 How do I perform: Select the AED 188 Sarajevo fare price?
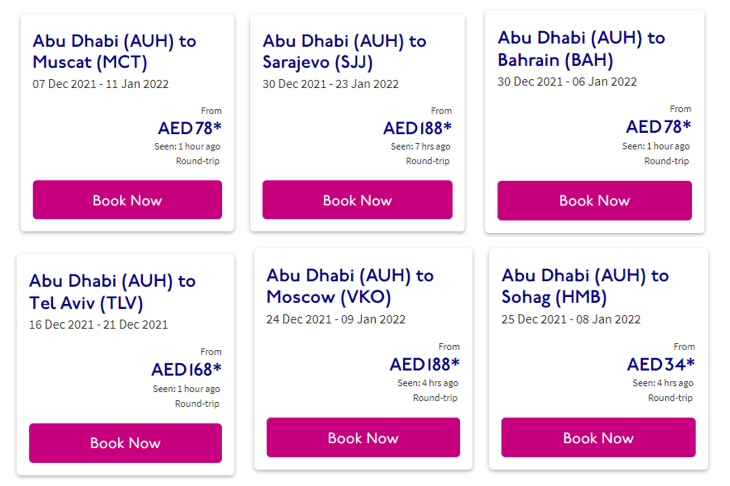tap(418, 128)
